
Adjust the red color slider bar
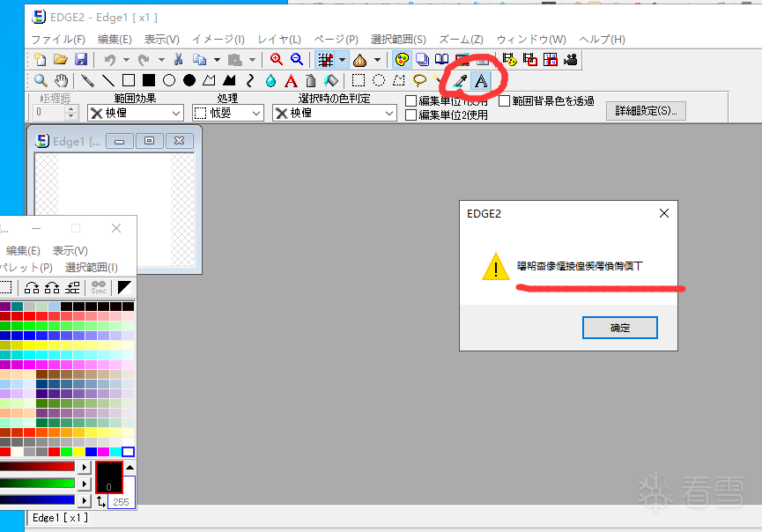[37, 467]
